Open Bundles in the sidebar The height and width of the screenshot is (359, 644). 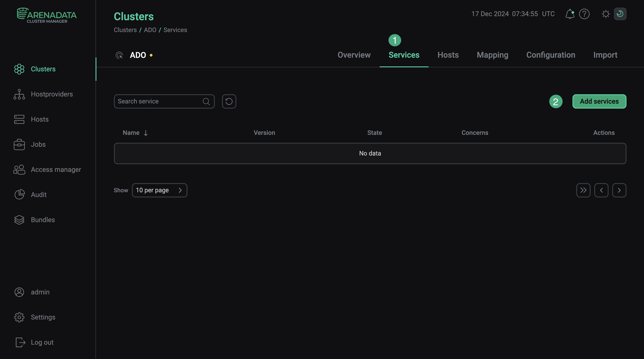[x=43, y=220]
